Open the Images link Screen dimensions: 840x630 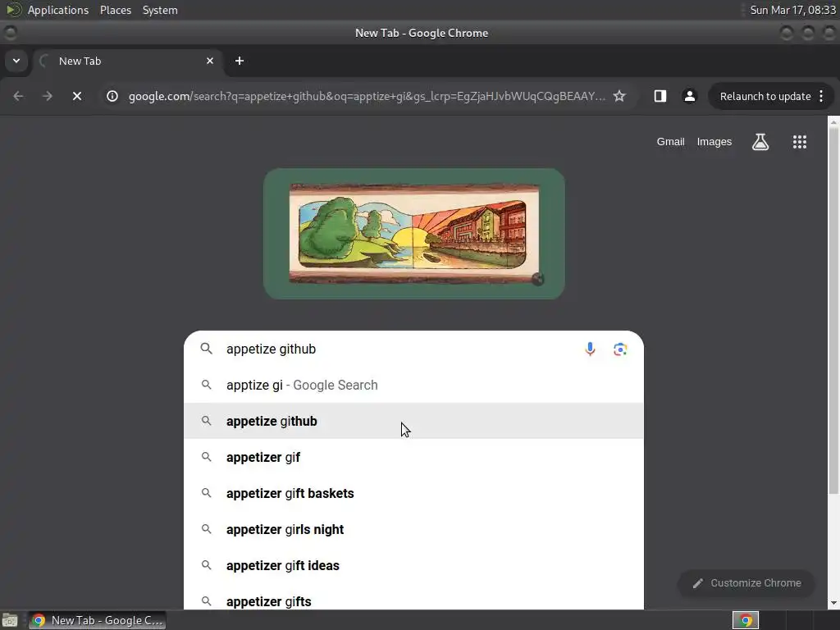(714, 141)
